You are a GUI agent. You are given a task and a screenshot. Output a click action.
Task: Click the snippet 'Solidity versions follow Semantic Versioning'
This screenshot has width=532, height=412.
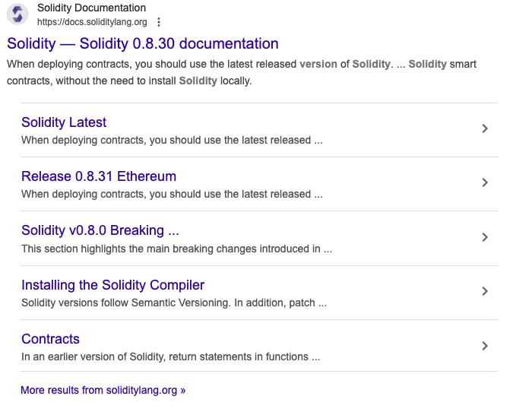174,303
